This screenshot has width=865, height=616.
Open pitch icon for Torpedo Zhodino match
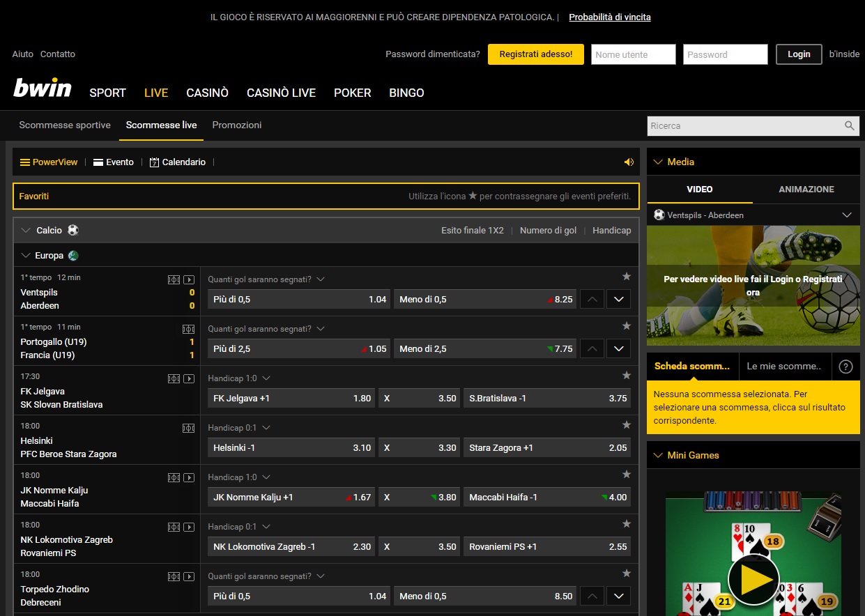(174, 576)
